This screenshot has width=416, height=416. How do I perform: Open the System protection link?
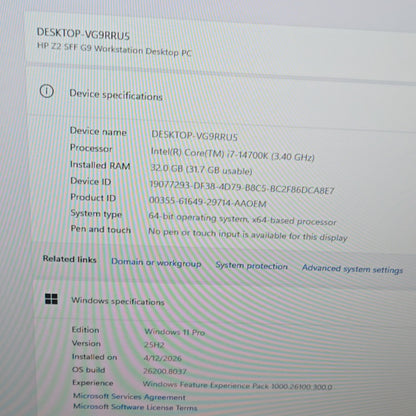pos(251,266)
